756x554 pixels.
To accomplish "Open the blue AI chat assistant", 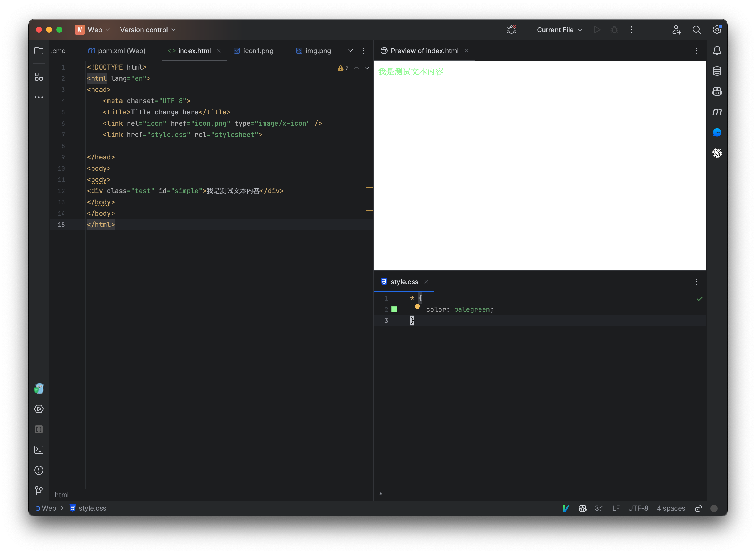I will click(x=717, y=132).
